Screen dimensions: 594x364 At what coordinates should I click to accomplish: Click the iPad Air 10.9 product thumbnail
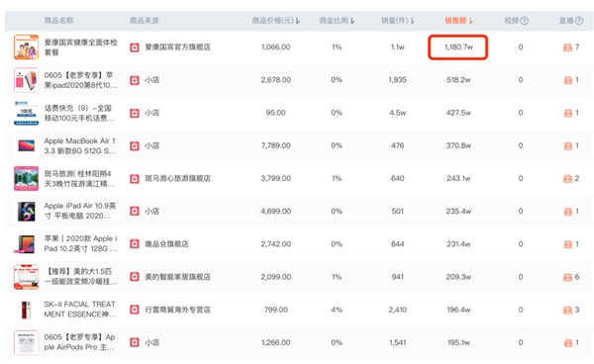pyautogui.click(x=26, y=211)
